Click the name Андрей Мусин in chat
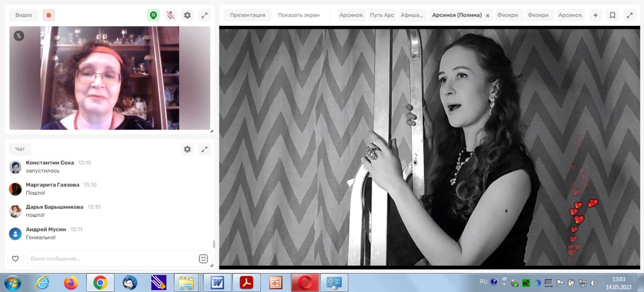This screenshot has width=644, height=292. [46, 229]
